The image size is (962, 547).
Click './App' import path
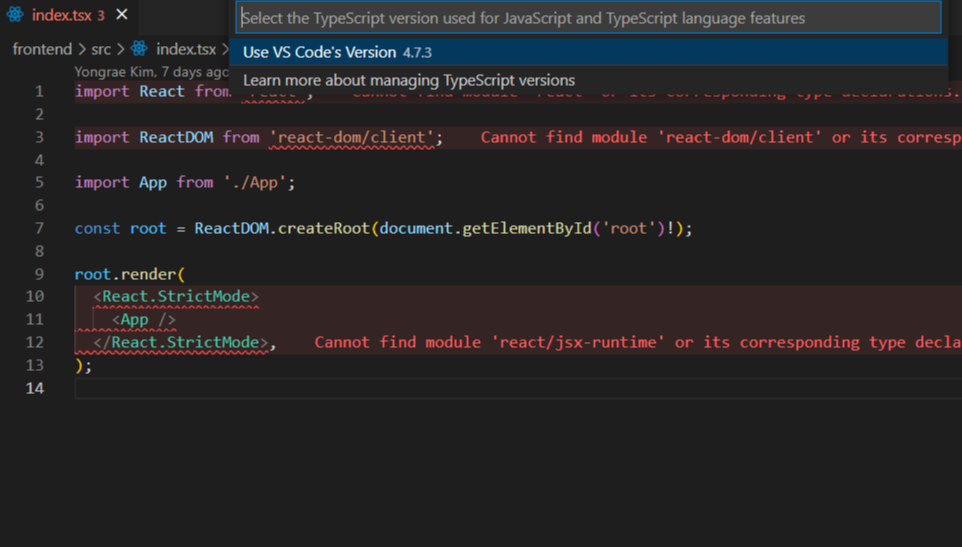tap(255, 183)
